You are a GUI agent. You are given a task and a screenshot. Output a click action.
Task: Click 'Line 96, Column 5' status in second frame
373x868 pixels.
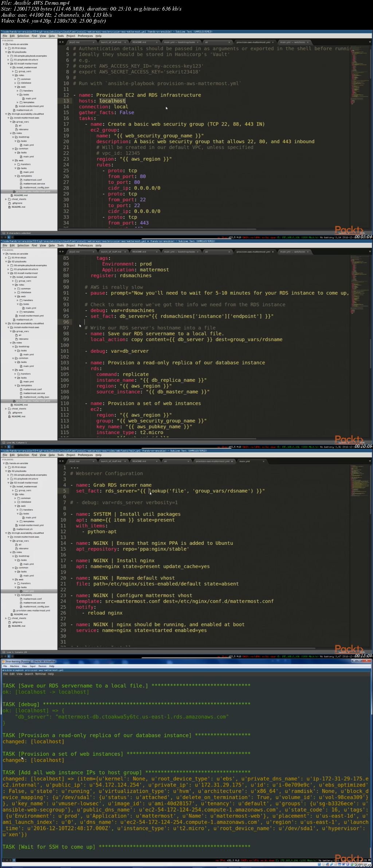[16, 443]
